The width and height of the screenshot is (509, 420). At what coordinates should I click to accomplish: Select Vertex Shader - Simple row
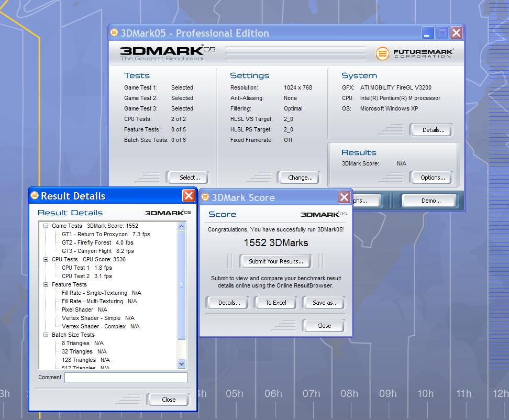click(98, 318)
